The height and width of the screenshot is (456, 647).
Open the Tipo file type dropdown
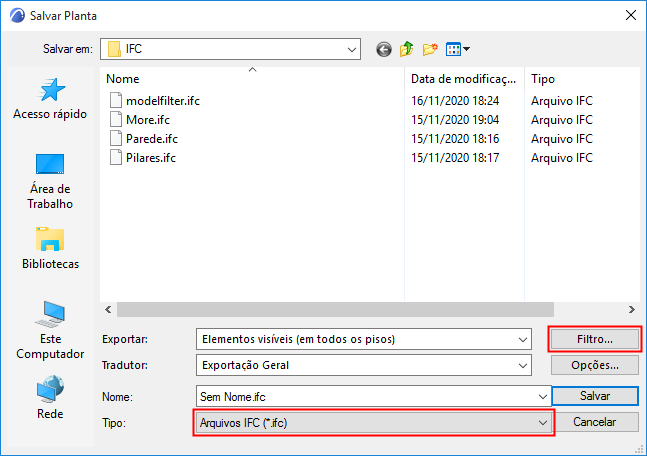(373, 423)
